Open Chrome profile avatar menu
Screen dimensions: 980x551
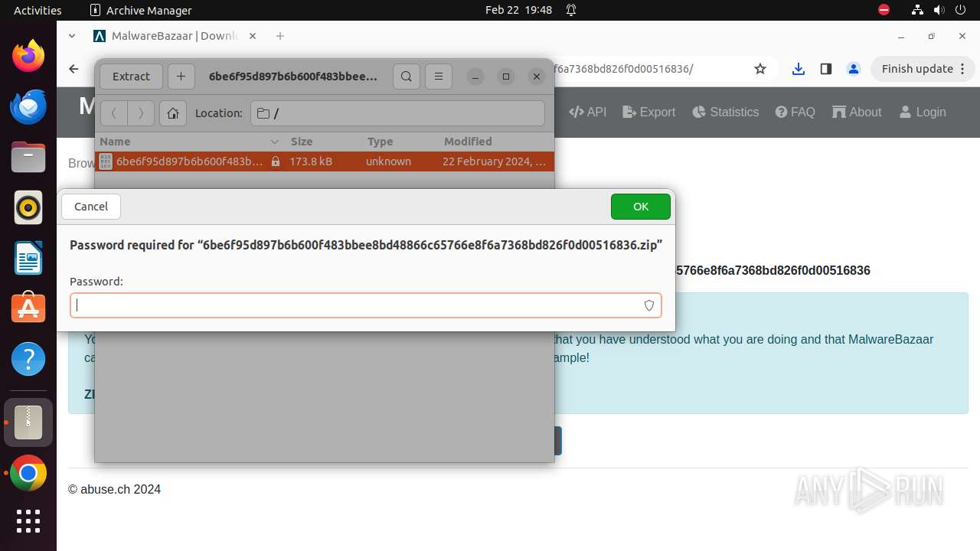tap(854, 69)
